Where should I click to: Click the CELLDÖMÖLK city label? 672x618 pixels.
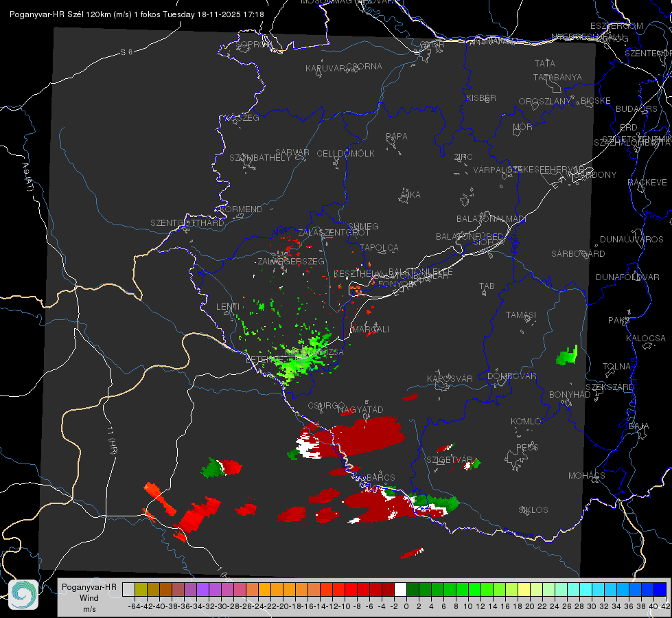tap(345, 154)
